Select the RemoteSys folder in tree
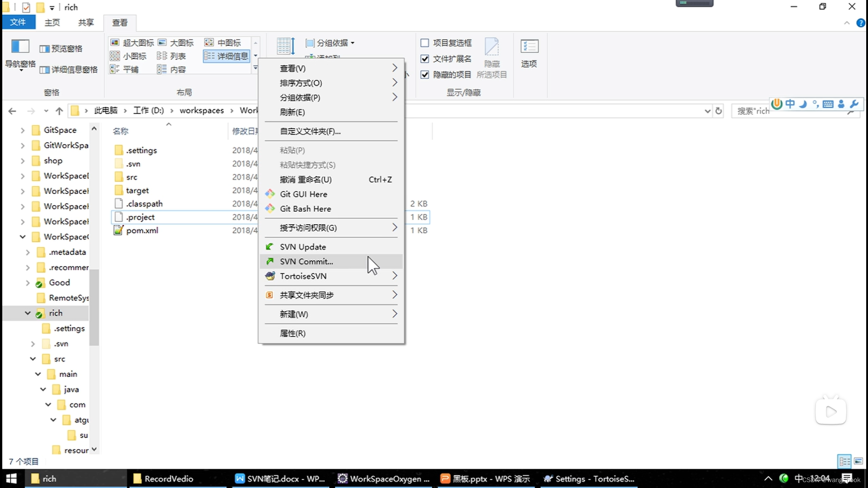 [x=63, y=298]
